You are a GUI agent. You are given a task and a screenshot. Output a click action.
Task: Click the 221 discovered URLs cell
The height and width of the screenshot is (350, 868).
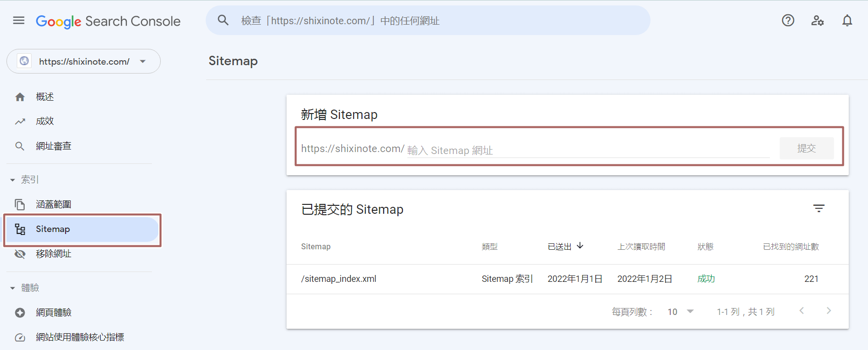pyautogui.click(x=811, y=279)
